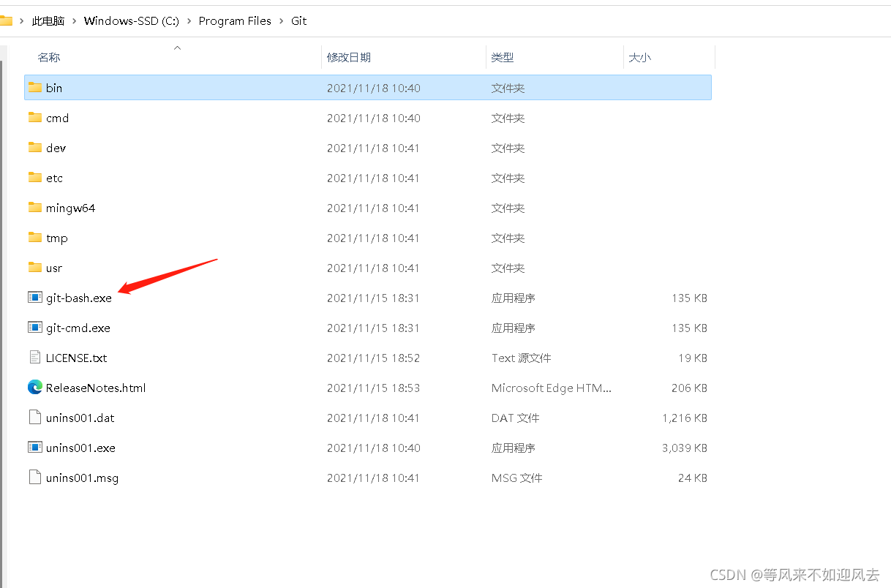Select the etc folder icon

point(35,177)
